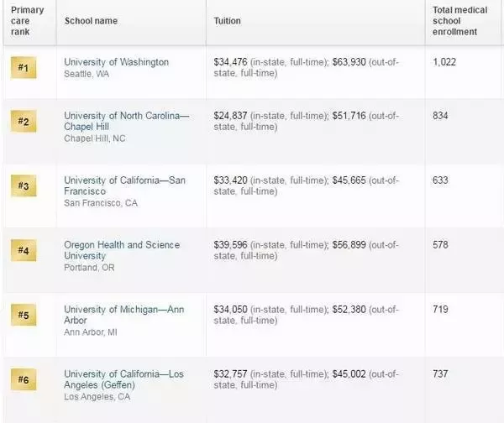Click the gold #2 rank badge
Screen dimensions: 504x423
pyautogui.click(x=24, y=121)
